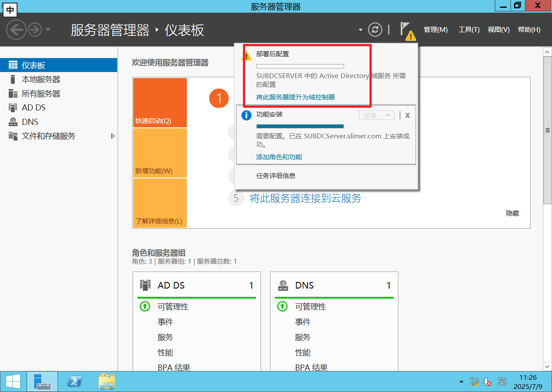Click the 添加角色和功能 link
Image resolution: width=552 pixels, height=392 pixels.
tap(279, 157)
